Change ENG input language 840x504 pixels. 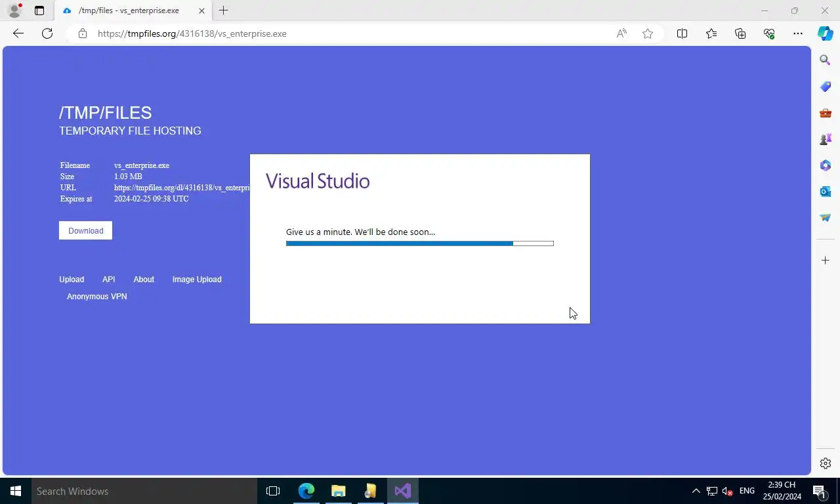[747, 491]
